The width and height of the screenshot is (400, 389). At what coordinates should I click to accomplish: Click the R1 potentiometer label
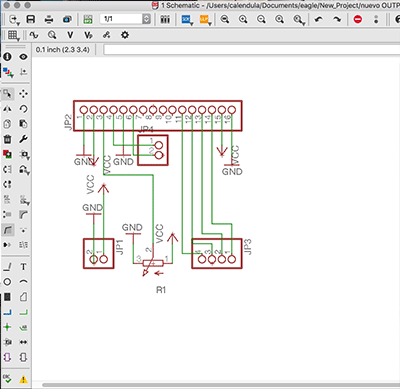161,290
